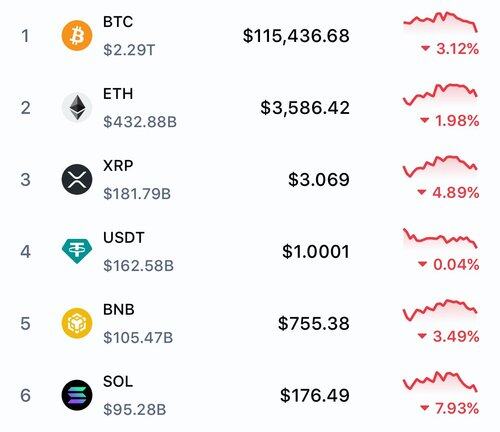Open the USDT sparkline price chart
The image size is (500, 432).
(x=440, y=239)
